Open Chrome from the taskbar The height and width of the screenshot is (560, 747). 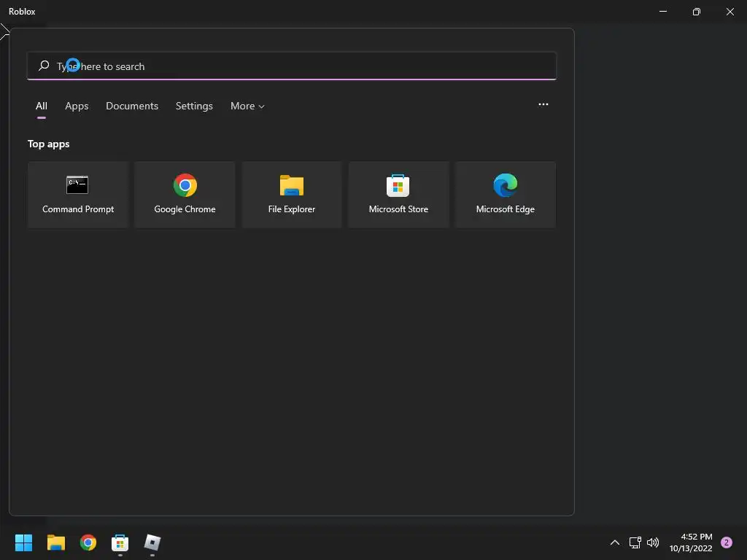point(88,542)
